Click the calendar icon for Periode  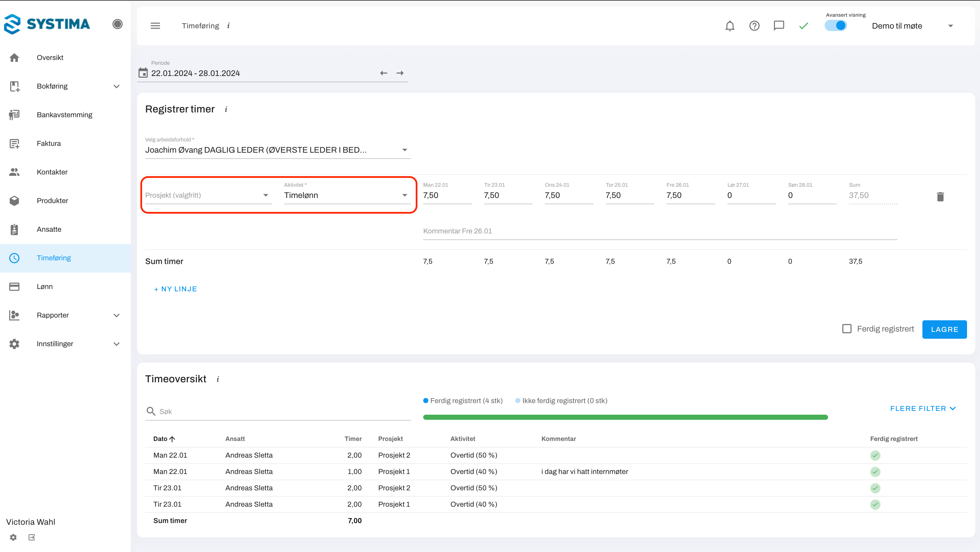(x=143, y=73)
